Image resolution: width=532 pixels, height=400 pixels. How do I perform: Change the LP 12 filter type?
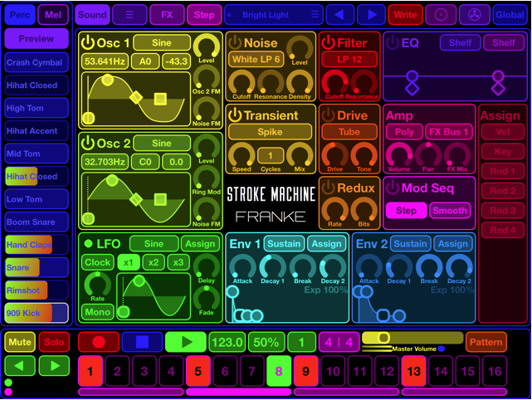pyautogui.click(x=348, y=60)
